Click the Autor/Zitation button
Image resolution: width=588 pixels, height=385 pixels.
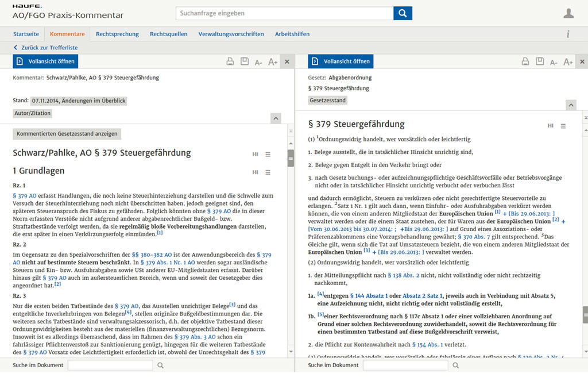click(32, 113)
